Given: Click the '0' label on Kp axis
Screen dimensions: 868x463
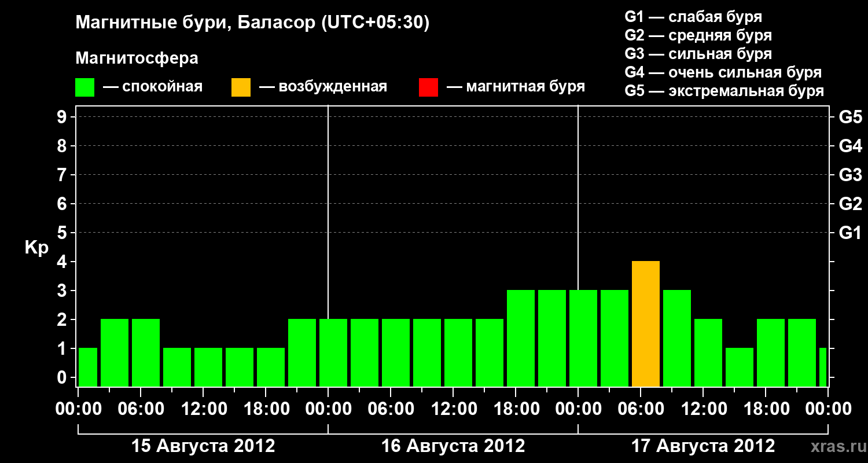Looking at the screenshot, I should (x=63, y=377).
